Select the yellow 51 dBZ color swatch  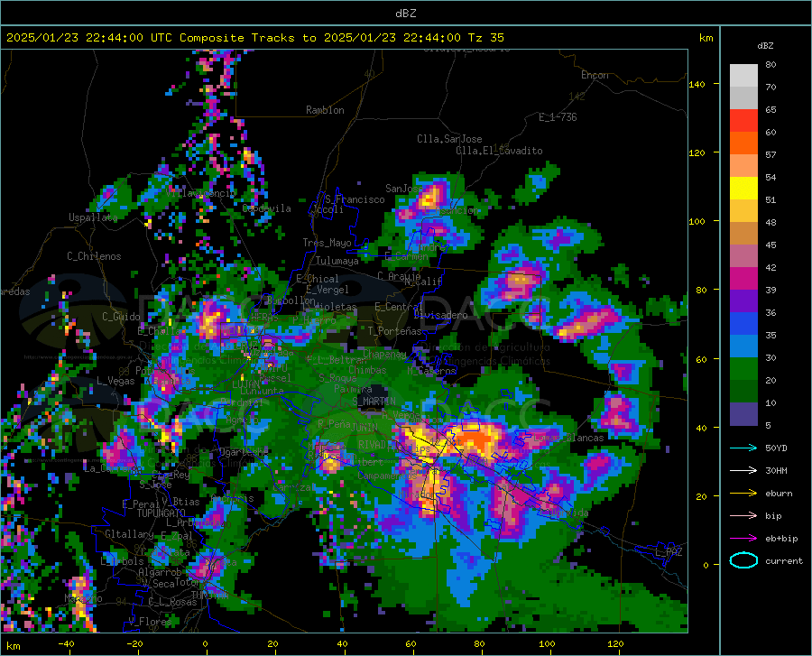coord(743,189)
